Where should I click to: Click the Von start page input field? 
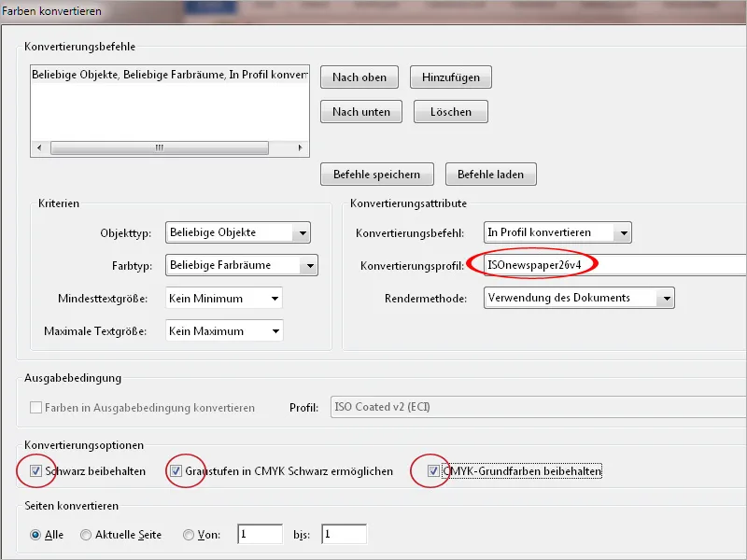coord(261,534)
